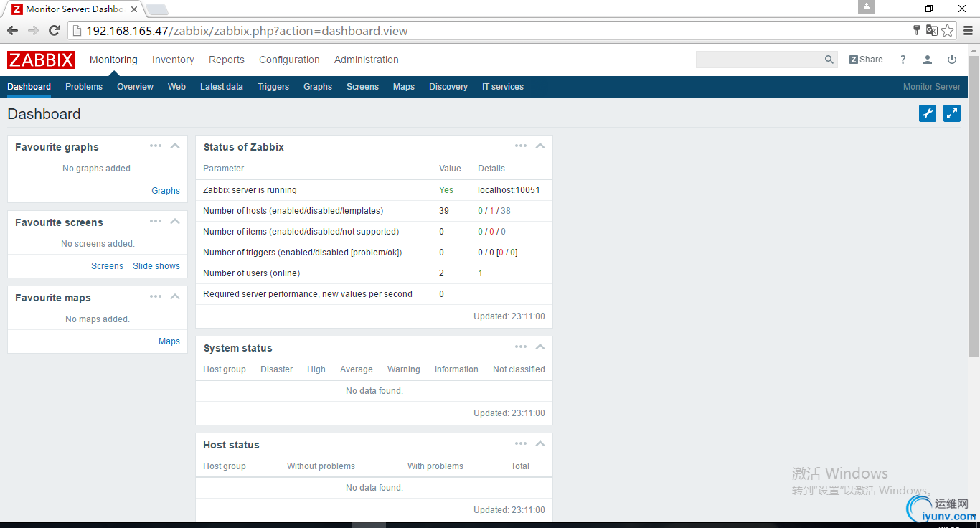
Task: Open Host status widget menu dots
Action: point(521,443)
